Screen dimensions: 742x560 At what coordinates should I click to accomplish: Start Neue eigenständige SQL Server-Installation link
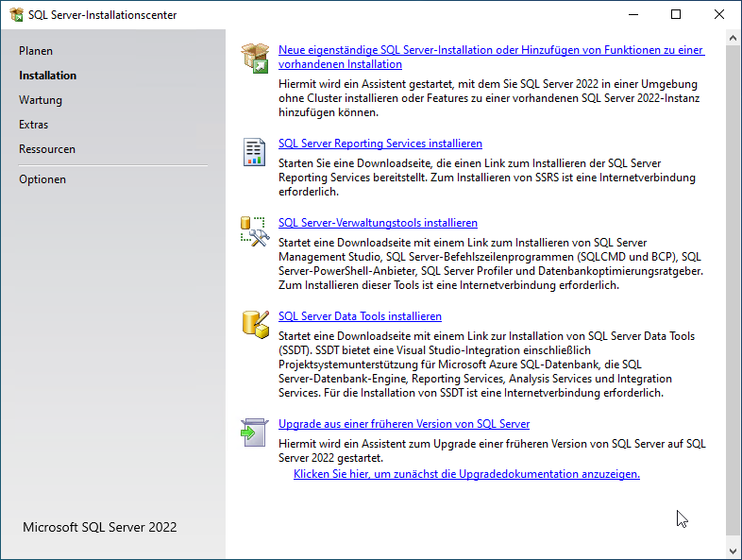click(x=491, y=57)
